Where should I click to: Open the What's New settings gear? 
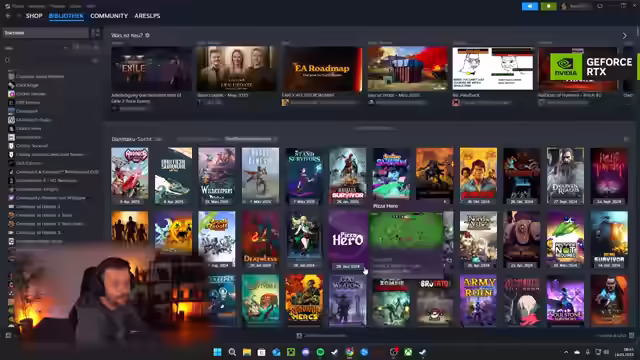[x=147, y=36]
